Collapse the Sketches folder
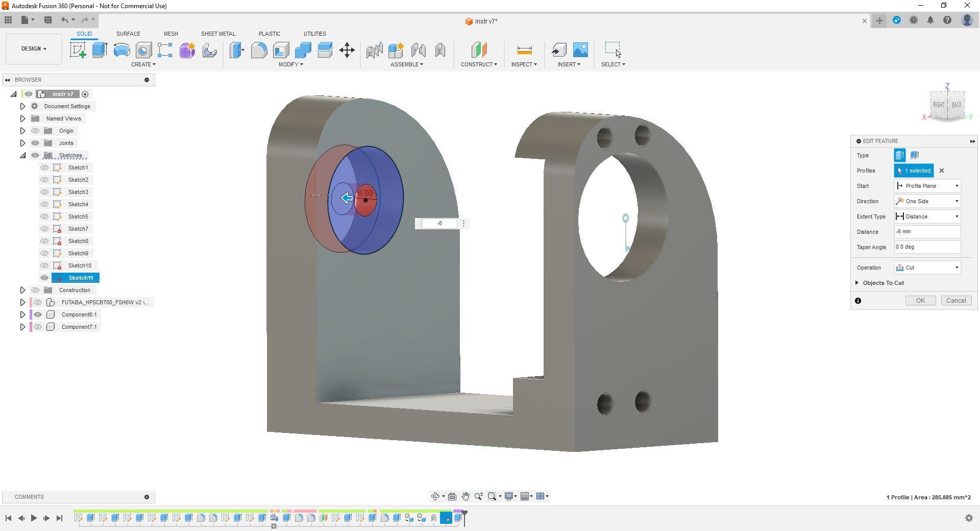Screen dimensions: 980x531 22,155
